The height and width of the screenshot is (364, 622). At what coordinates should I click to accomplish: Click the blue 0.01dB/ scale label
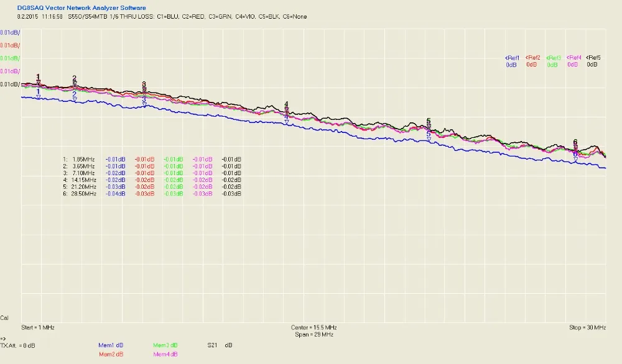(10, 32)
